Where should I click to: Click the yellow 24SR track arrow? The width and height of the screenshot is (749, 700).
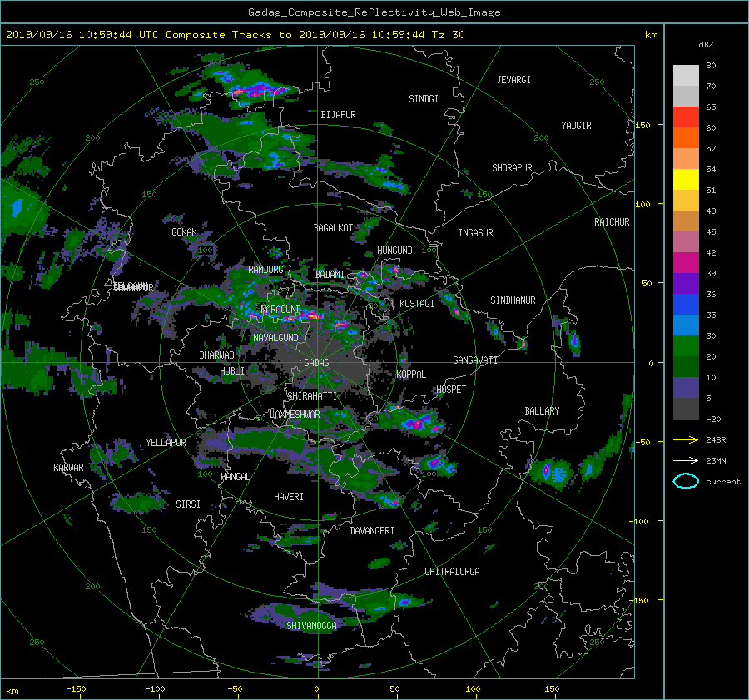tap(686, 439)
